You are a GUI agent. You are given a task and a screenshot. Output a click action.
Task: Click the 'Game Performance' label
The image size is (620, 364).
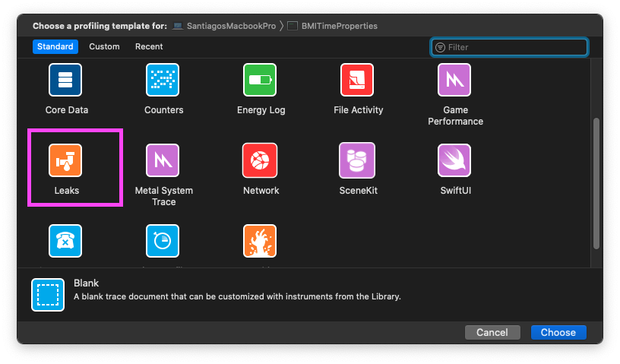(456, 116)
